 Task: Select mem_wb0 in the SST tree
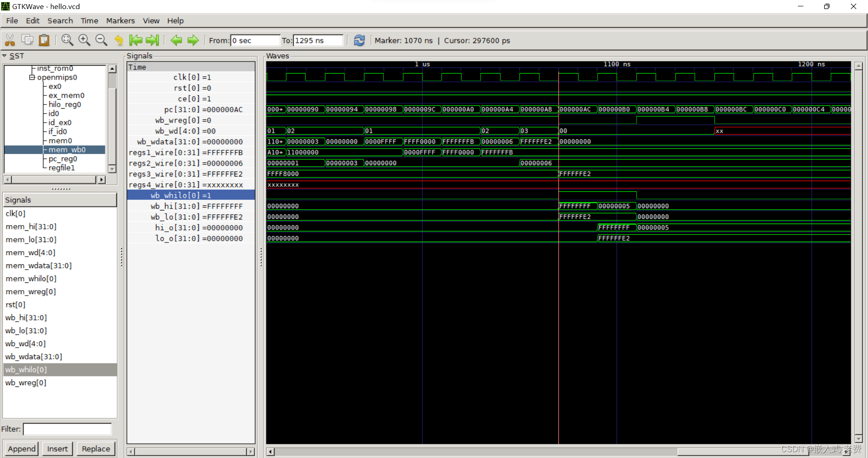point(67,150)
